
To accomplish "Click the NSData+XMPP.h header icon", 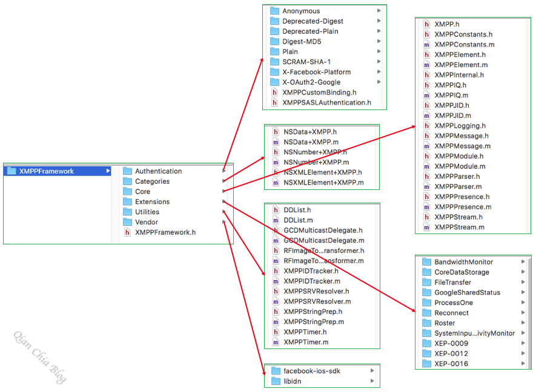I will click(x=276, y=132).
